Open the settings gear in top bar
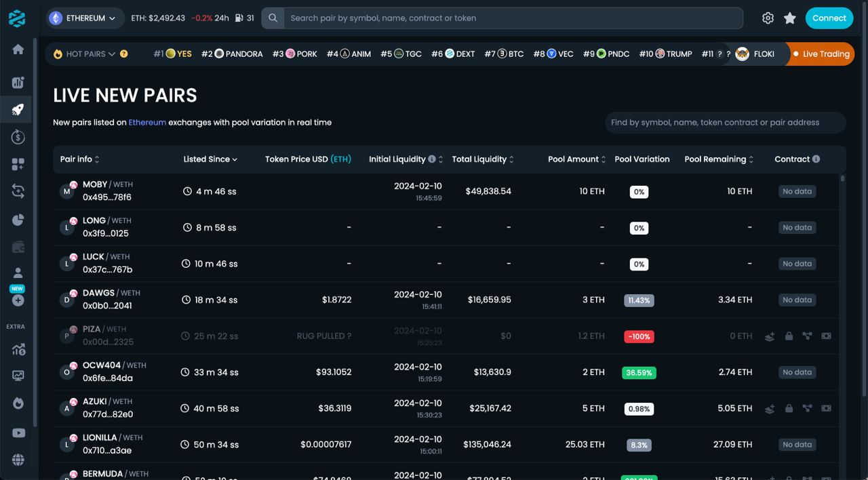The height and width of the screenshot is (480, 868). pyautogui.click(x=768, y=18)
